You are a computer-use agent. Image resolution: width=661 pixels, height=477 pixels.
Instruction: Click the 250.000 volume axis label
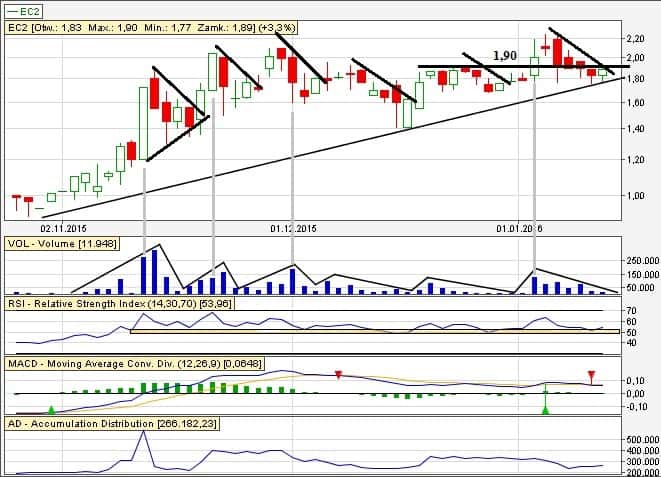(639, 260)
